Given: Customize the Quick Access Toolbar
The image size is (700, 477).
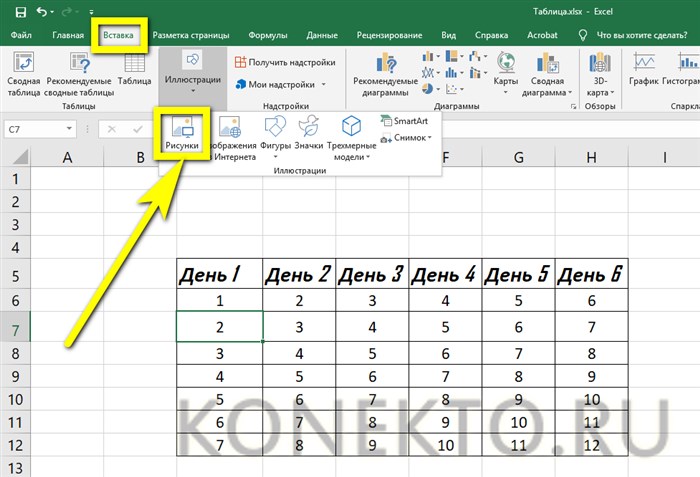Looking at the screenshot, I should (91, 13).
